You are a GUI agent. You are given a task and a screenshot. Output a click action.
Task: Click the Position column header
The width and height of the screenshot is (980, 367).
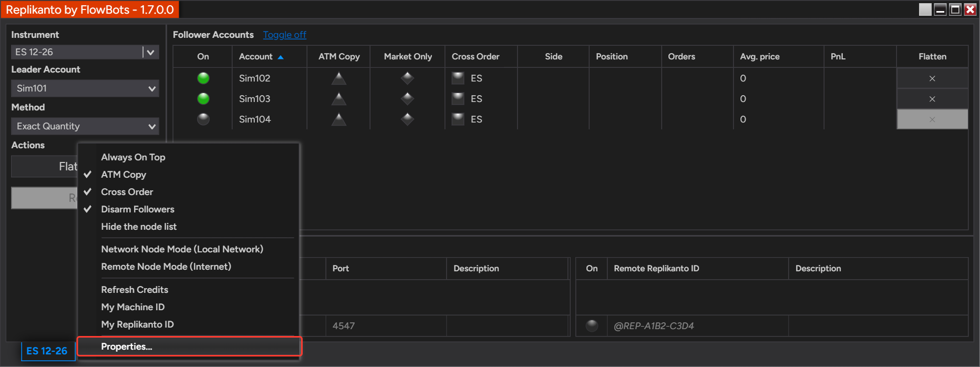[x=625, y=56]
